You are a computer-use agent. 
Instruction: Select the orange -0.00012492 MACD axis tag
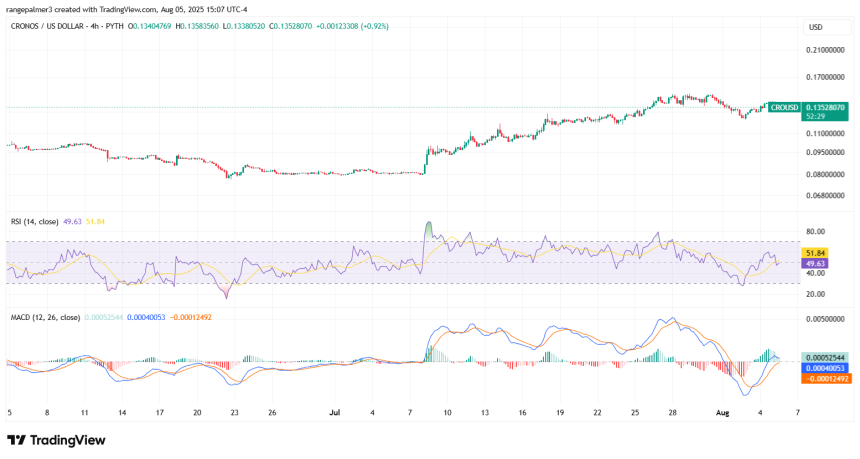[827, 379]
